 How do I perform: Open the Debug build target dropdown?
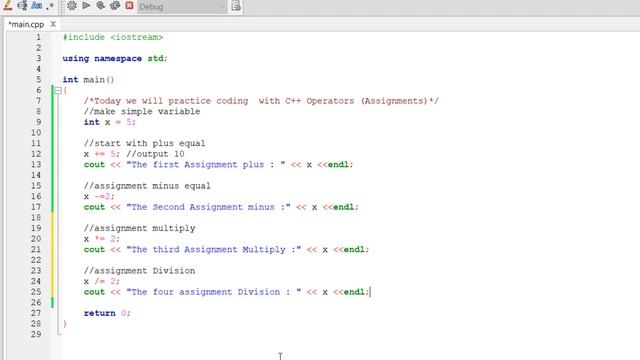coord(182,7)
